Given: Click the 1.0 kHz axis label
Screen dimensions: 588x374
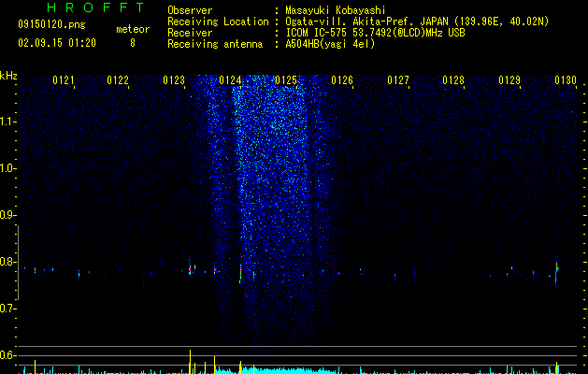Looking at the screenshot, I should (x=7, y=168).
